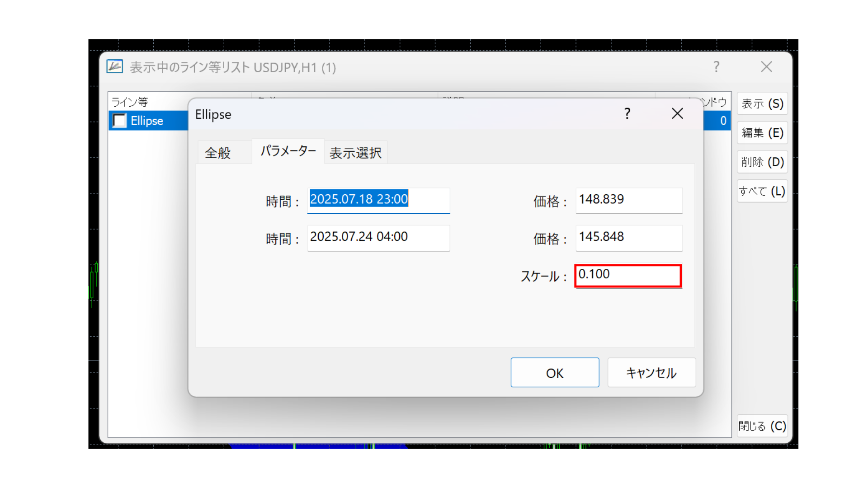The image size is (868, 488).
Task: Close the line list window via X
Action: click(766, 67)
